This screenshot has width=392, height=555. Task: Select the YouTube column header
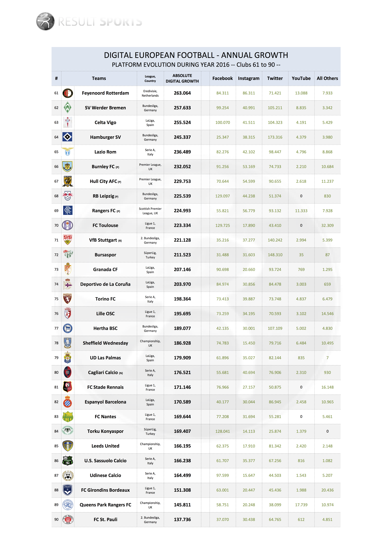[x=301, y=78]
